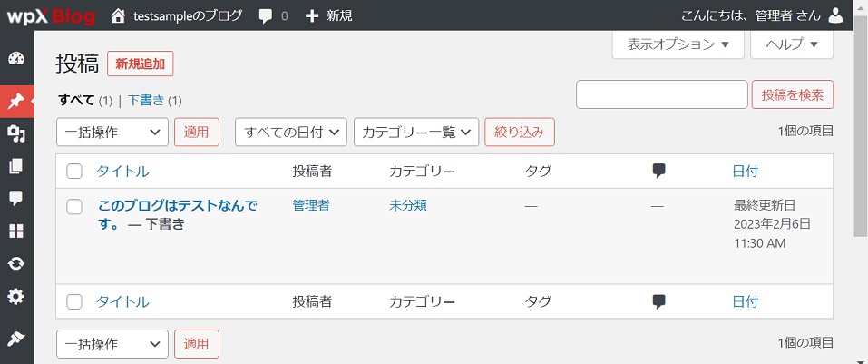Screen dimensions: 868x364
Task: Tick the select-all checkbox in table header
Action: point(74,172)
